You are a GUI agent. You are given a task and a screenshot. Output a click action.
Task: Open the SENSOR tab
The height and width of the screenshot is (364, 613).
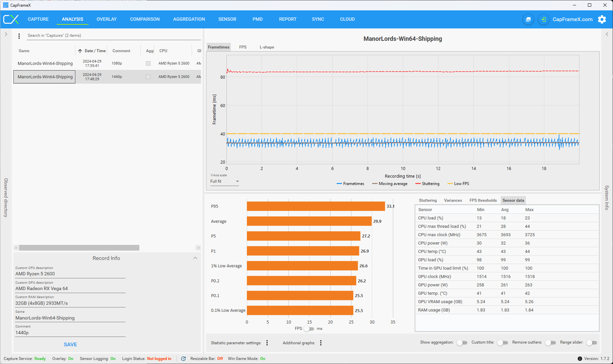coord(227,19)
